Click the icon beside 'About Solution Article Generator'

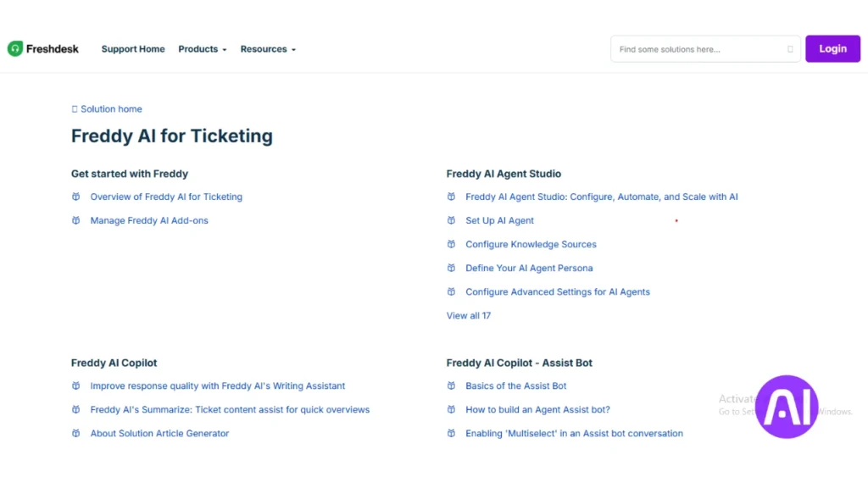coord(77,433)
